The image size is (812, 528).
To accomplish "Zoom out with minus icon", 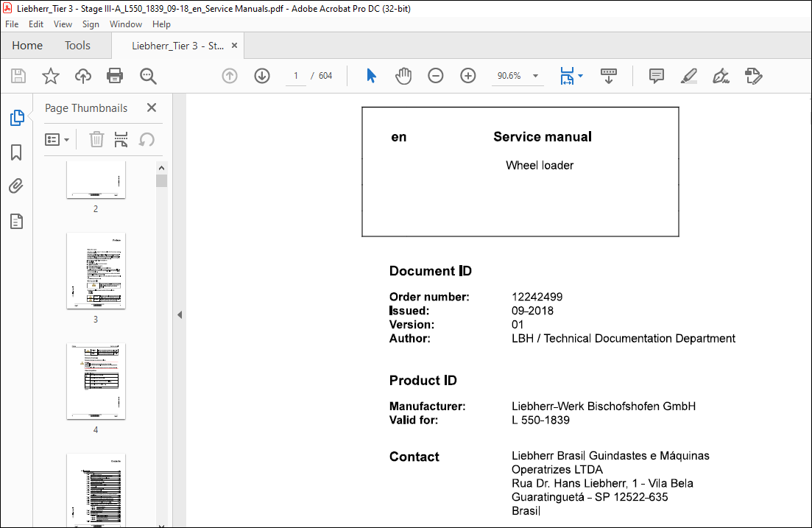I will click(436, 76).
